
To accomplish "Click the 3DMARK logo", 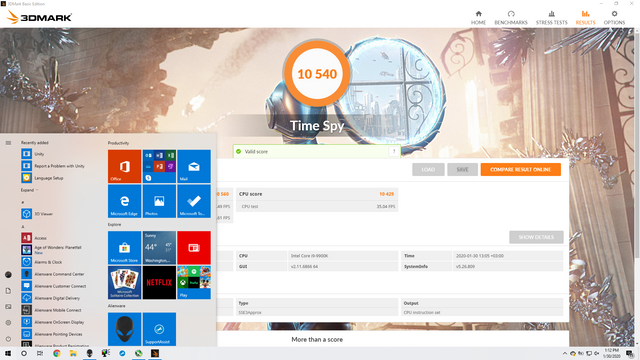I will click(x=40, y=17).
